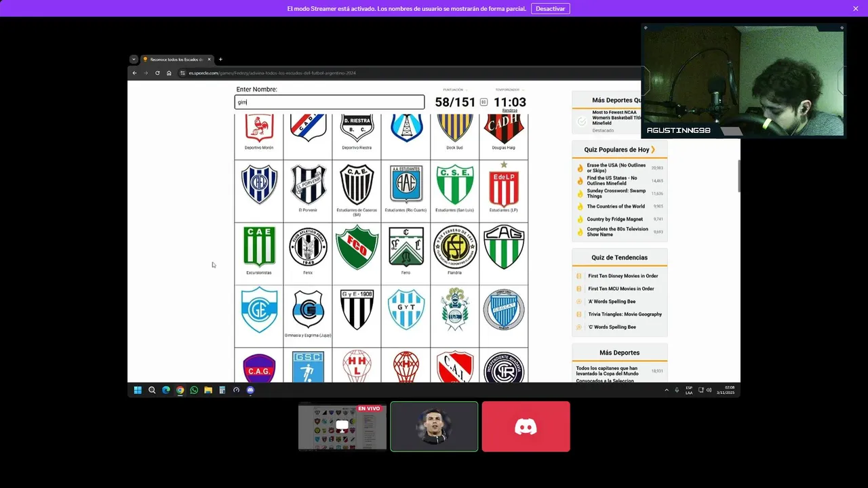This screenshot has height=488, width=868.
Task: Open First Ten MCU Movies in Order
Action: [x=621, y=289]
